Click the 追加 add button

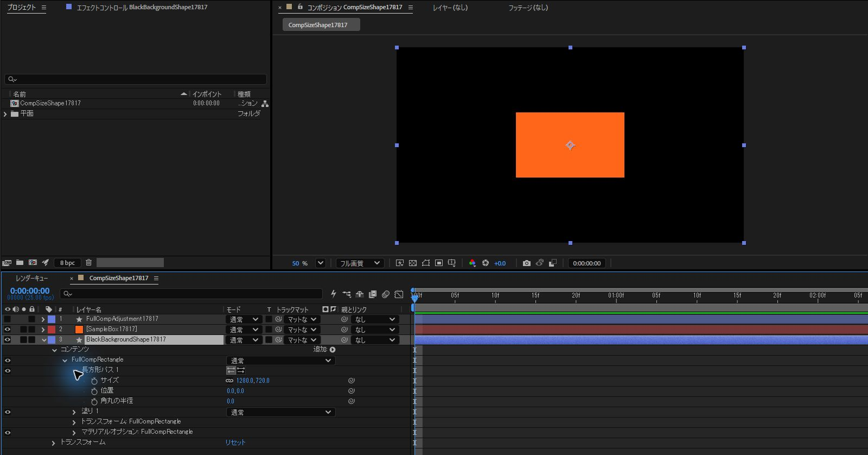point(333,350)
